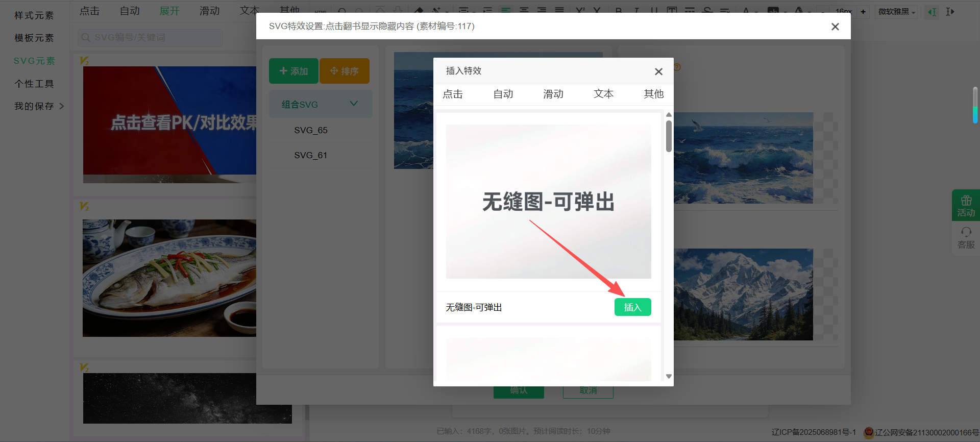
Task: Go to the 其他 tab in 插入特效
Action: 653,94
